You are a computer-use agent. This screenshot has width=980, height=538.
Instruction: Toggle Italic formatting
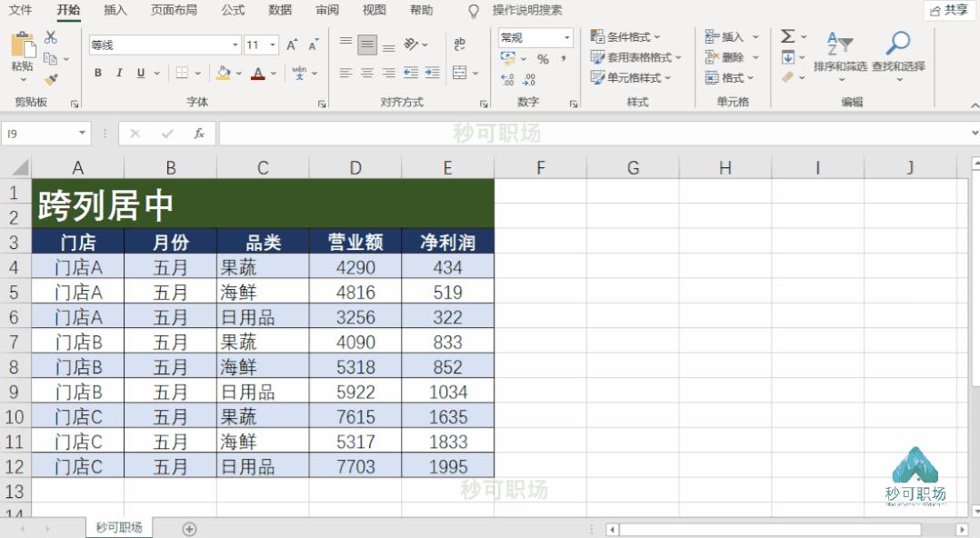click(119, 73)
